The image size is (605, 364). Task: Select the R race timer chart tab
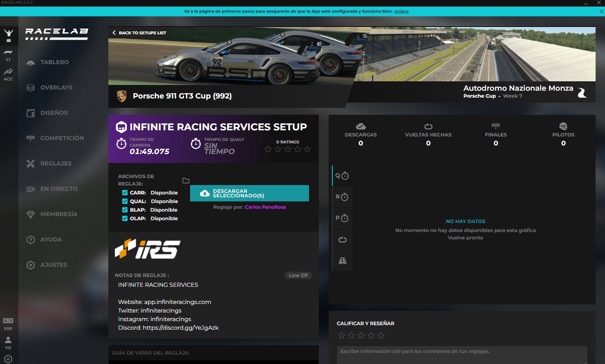[342, 197]
